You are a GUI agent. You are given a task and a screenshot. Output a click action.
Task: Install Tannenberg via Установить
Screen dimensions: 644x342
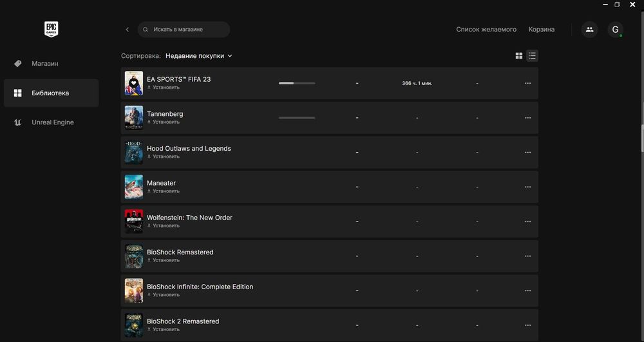tap(164, 122)
